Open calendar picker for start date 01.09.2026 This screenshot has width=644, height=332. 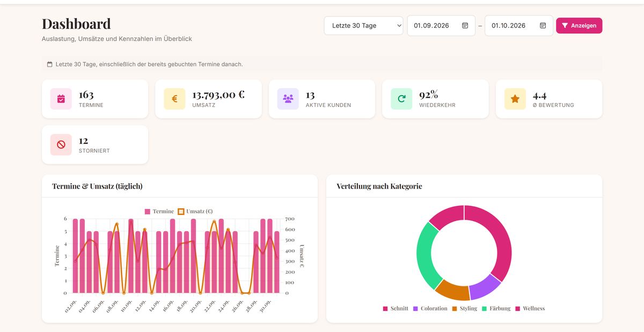[x=465, y=25]
